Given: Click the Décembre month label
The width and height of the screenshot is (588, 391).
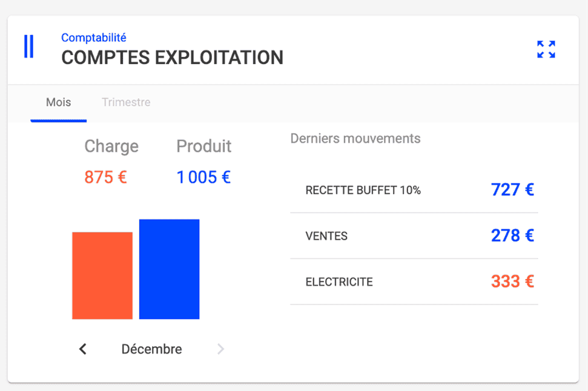Looking at the screenshot, I should click(x=151, y=349).
